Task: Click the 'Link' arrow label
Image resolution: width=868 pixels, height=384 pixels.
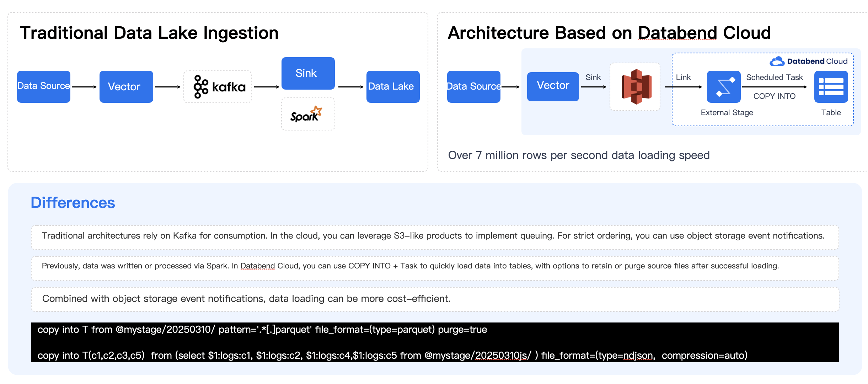Action: coord(683,77)
